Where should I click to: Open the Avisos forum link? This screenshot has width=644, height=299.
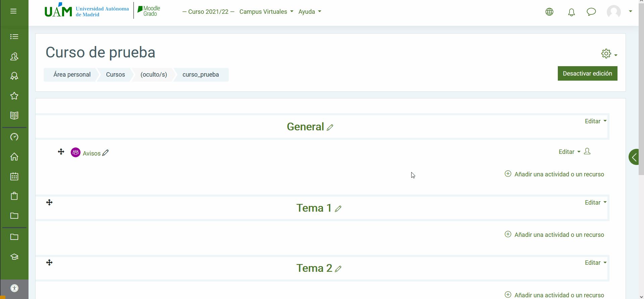pos(92,154)
